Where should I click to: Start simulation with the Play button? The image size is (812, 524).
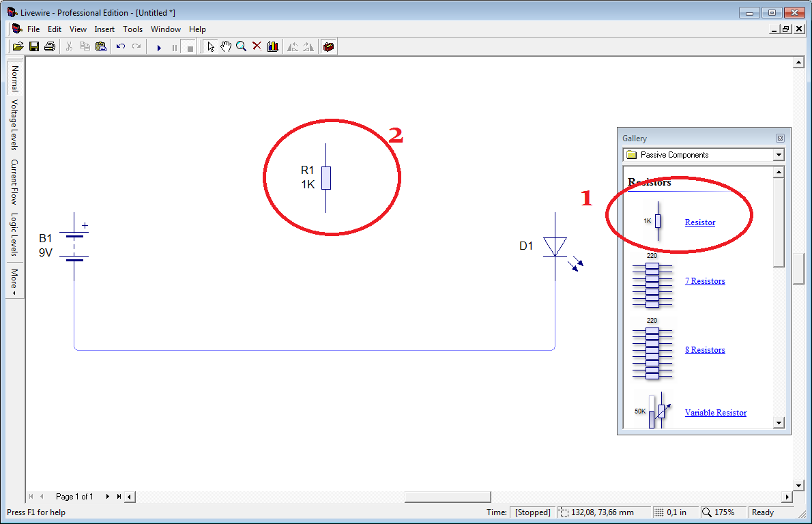159,47
